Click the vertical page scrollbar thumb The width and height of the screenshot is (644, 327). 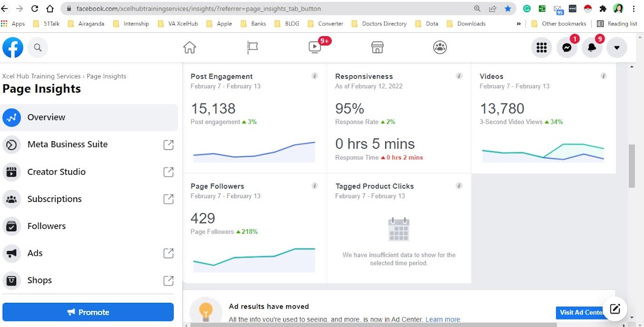(x=632, y=166)
